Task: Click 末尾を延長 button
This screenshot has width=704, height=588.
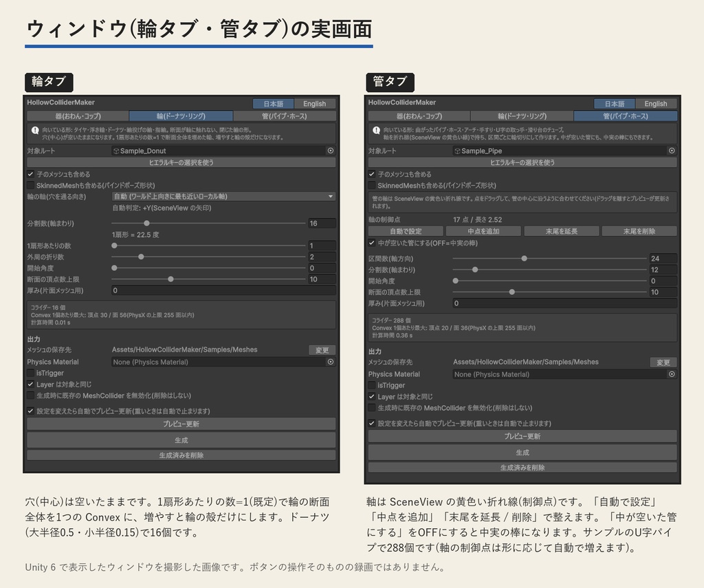Action: 562,231
